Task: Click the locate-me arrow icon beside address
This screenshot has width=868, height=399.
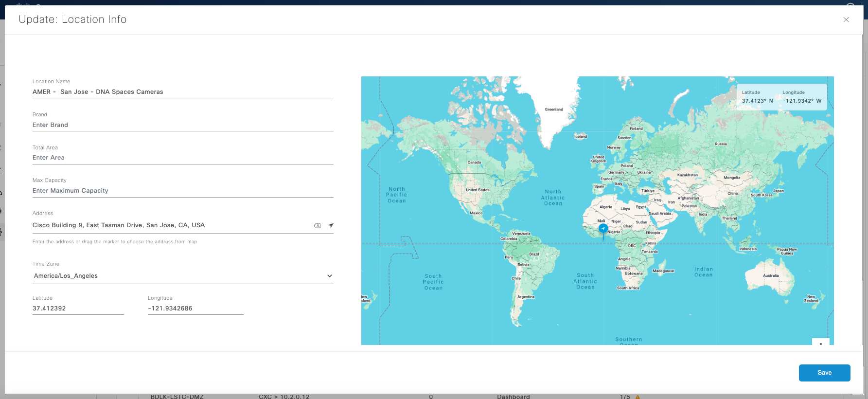Action: click(331, 225)
